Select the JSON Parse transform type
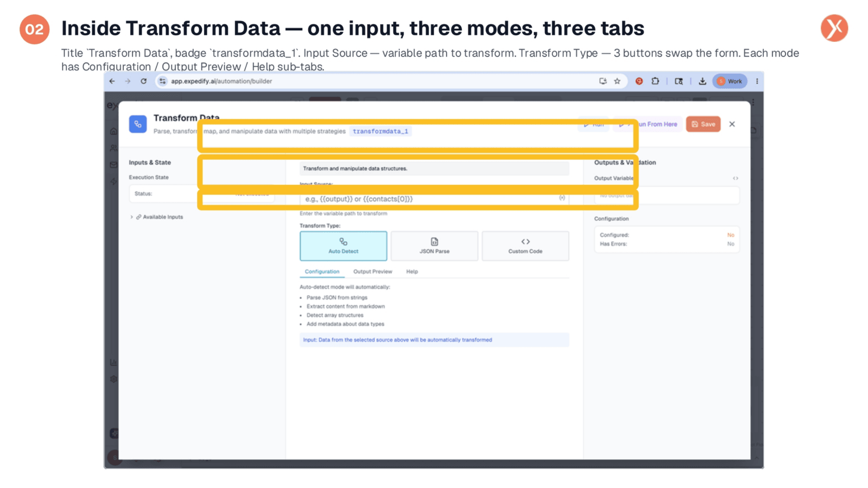The height and width of the screenshot is (488, 868). click(x=435, y=246)
